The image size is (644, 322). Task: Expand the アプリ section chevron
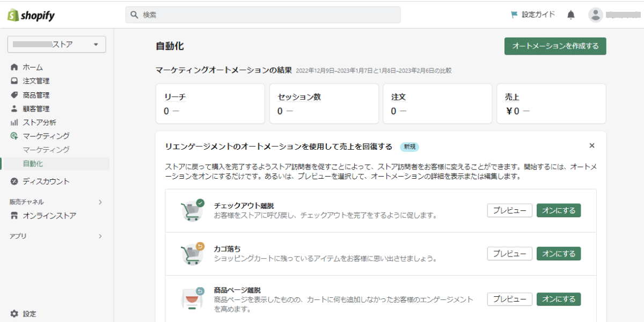click(100, 236)
